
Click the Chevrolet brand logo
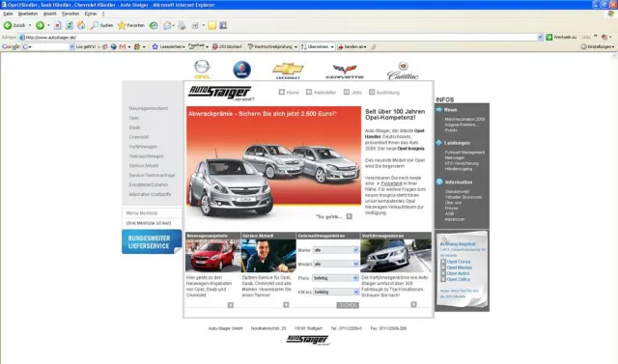(x=288, y=70)
